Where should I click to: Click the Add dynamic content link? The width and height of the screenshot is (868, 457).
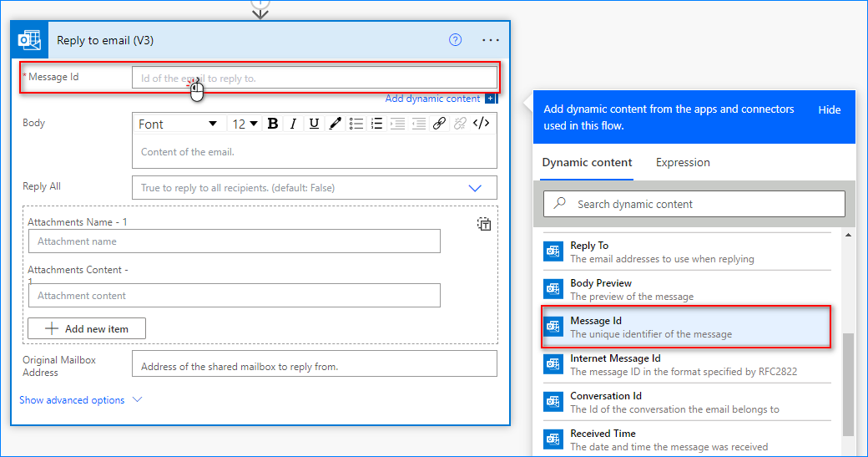pyautogui.click(x=432, y=99)
